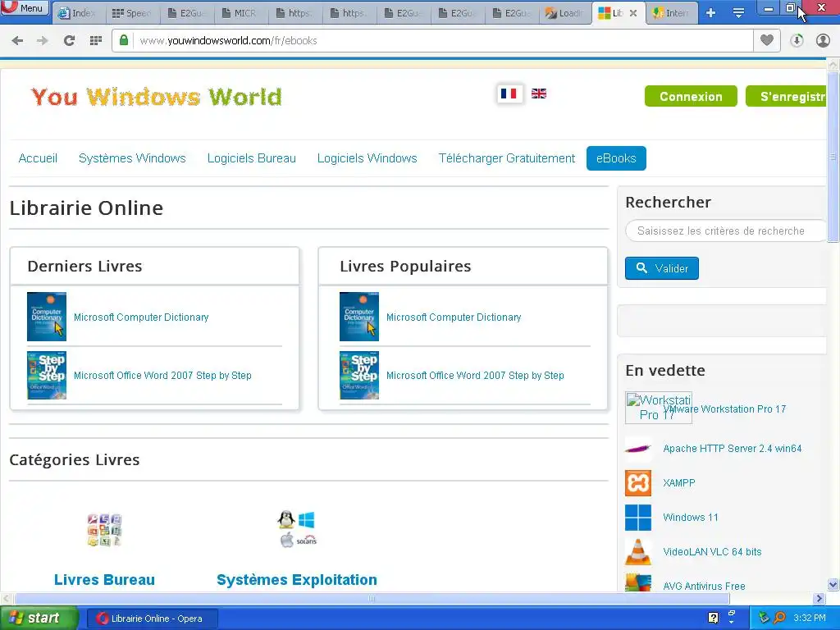Open the You Windows World logo
840x630 pixels.
coord(157,97)
